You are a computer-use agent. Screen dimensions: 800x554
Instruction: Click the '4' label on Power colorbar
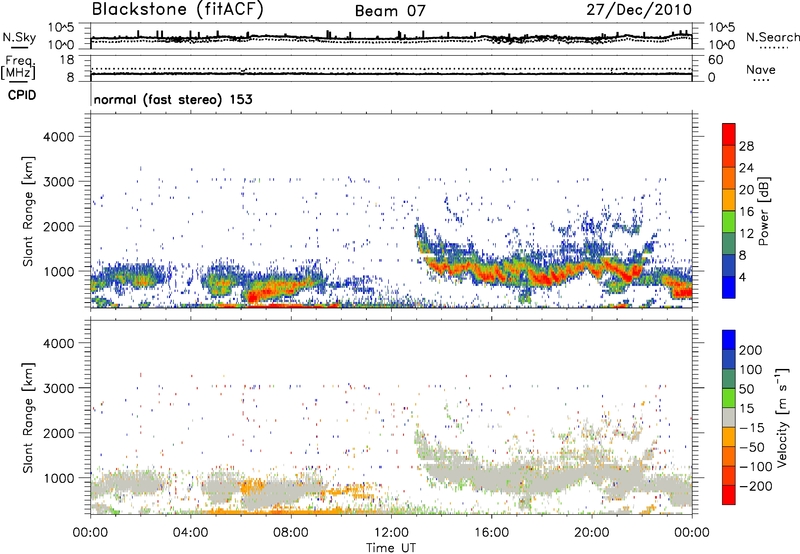tap(742, 277)
